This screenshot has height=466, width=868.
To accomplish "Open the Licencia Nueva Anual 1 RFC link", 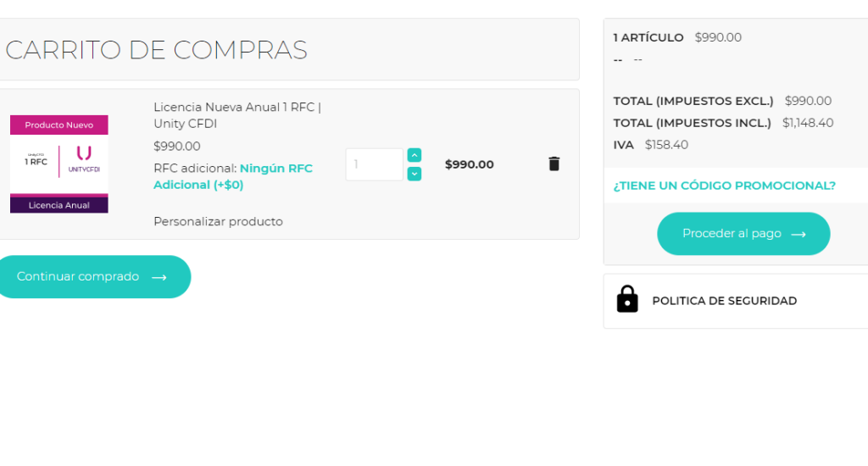I will tap(236, 115).
